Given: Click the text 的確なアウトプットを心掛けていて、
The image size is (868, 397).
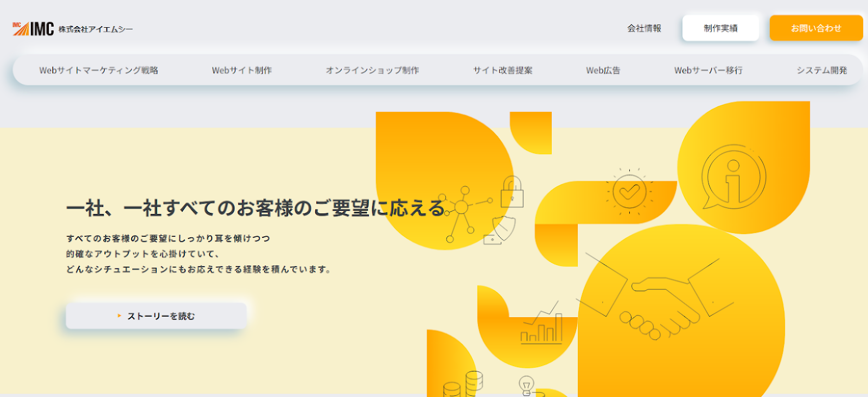Looking at the screenshot, I should click(x=143, y=254).
